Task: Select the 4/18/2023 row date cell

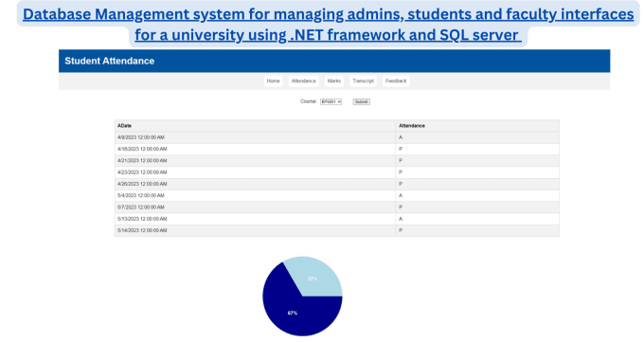Action: click(x=142, y=149)
